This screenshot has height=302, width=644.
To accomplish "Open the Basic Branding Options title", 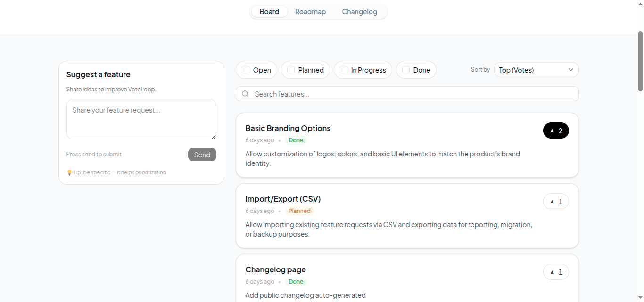I will [x=288, y=128].
